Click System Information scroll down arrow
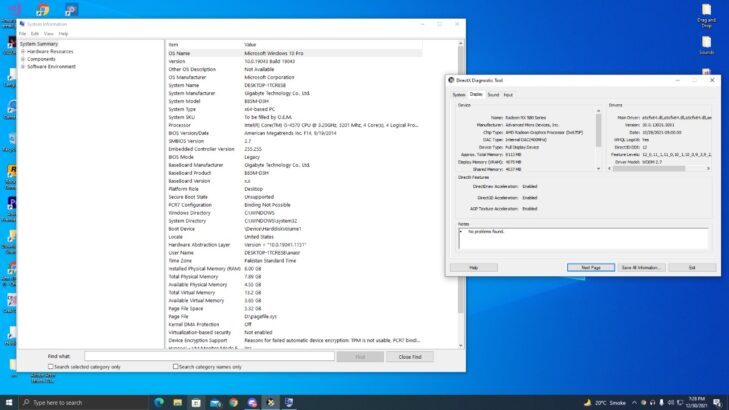This screenshot has height=410, width=729. pos(461,345)
